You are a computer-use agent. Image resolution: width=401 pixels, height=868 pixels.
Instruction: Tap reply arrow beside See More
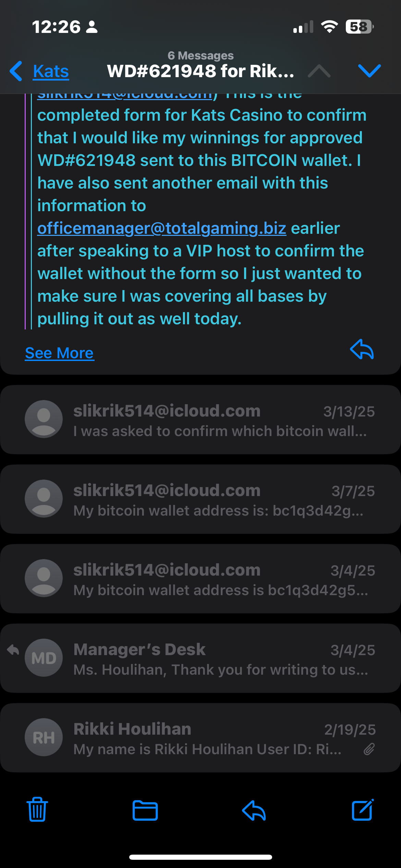[x=362, y=350]
